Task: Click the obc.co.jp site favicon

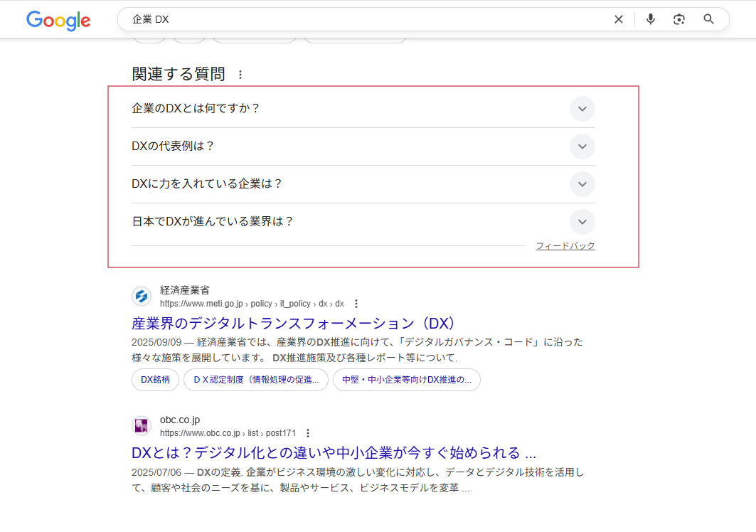Action: pyautogui.click(x=142, y=426)
